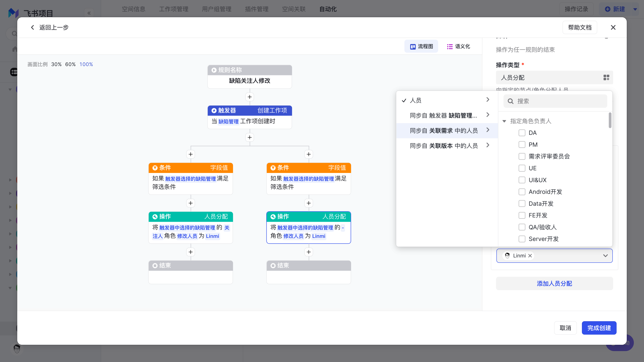Add step below the trigger node
Viewport: 644px width, 362px height.
[x=250, y=137]
